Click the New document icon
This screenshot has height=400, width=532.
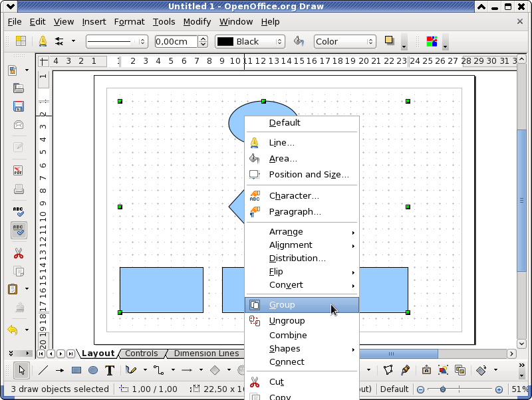click(13, 70)
